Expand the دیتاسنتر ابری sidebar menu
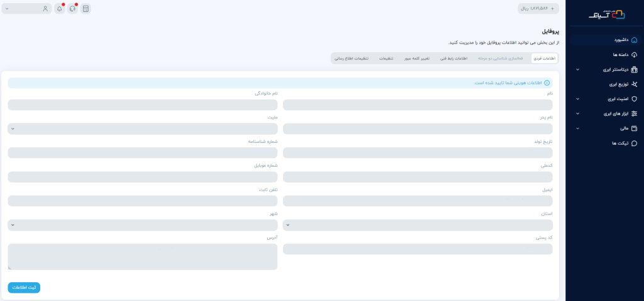644x301 pixels. click(578, 69)
